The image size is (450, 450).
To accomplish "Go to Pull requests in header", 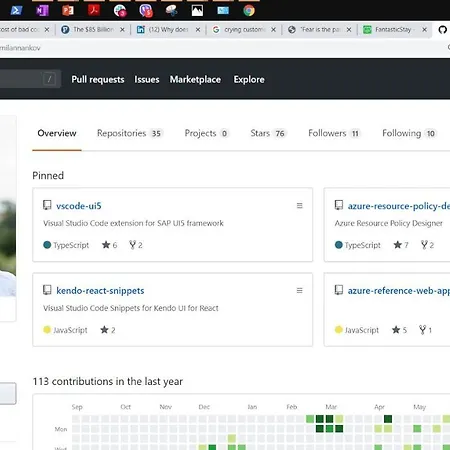I will click(x=98, y=80).
